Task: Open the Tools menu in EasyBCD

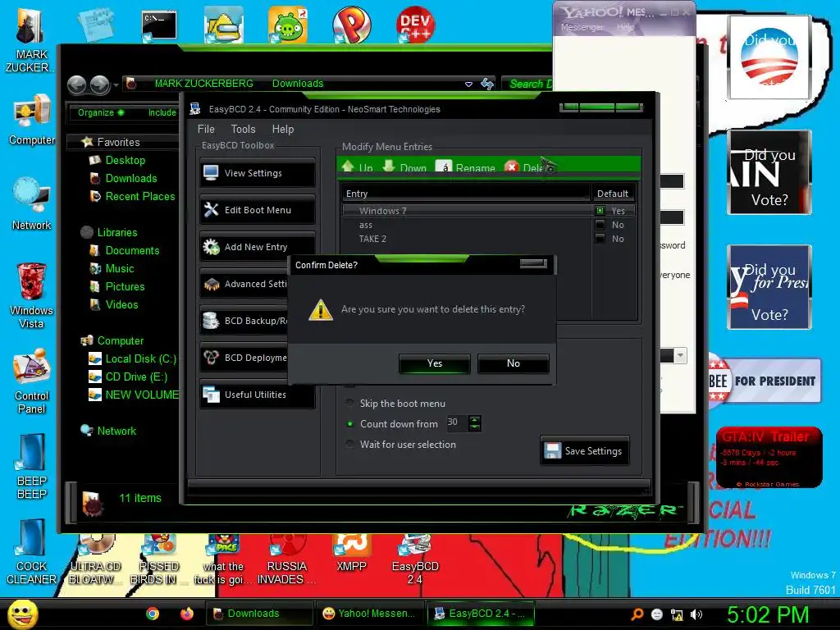Action: point(243,129)
